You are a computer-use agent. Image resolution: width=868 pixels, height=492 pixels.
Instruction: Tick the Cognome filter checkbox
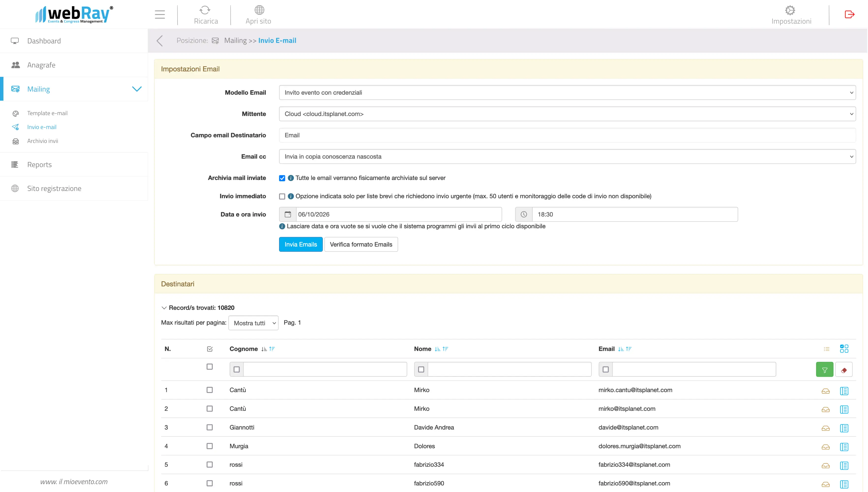pyautogui.click(x=237, y=369)
